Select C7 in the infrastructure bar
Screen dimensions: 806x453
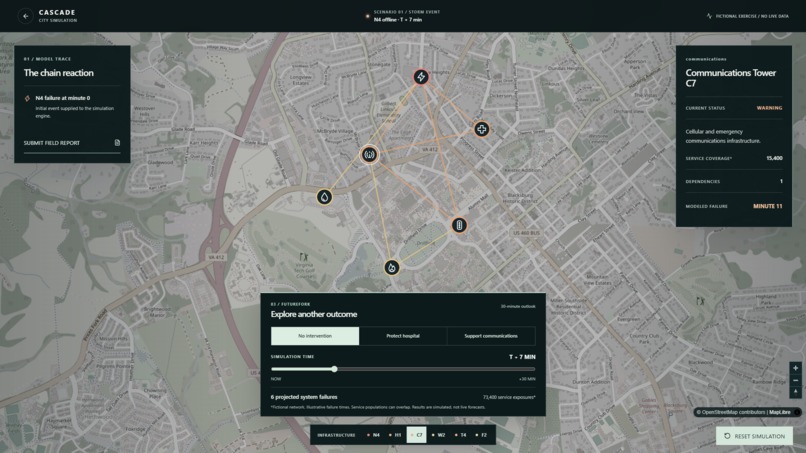[416, 435]
